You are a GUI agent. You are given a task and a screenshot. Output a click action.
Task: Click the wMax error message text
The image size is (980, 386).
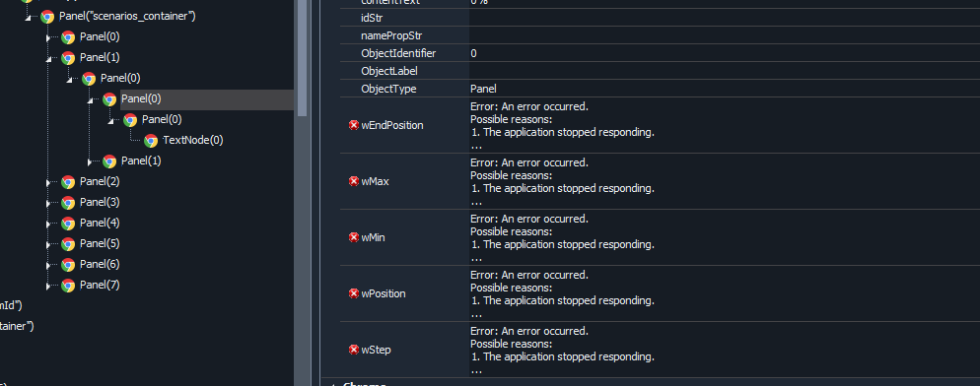point(562,181)
